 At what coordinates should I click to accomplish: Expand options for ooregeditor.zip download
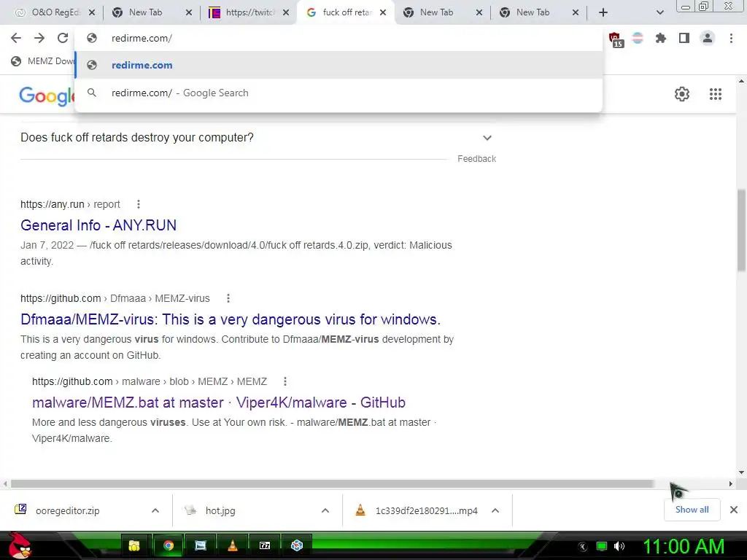pyautogui.click(x=155, y=510)
